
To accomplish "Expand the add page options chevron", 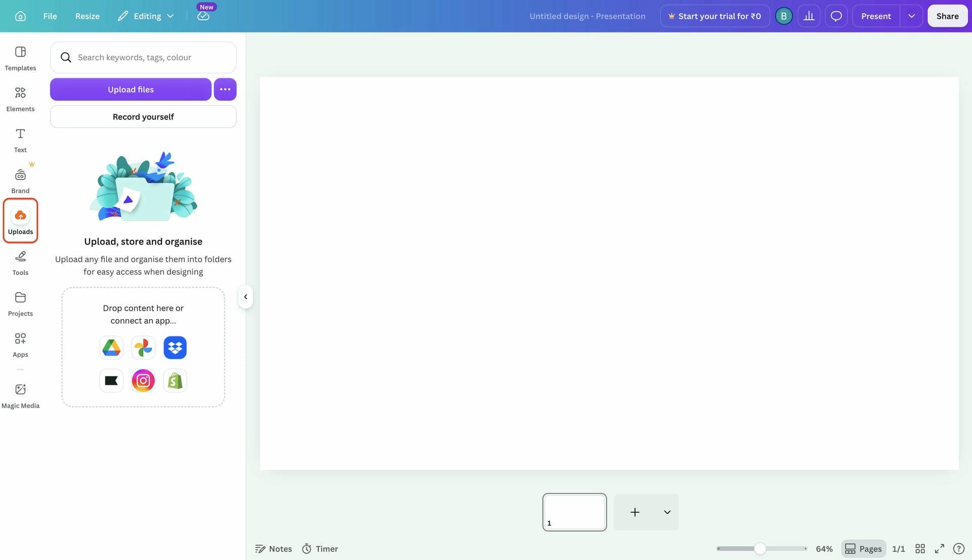I will 667,512.
